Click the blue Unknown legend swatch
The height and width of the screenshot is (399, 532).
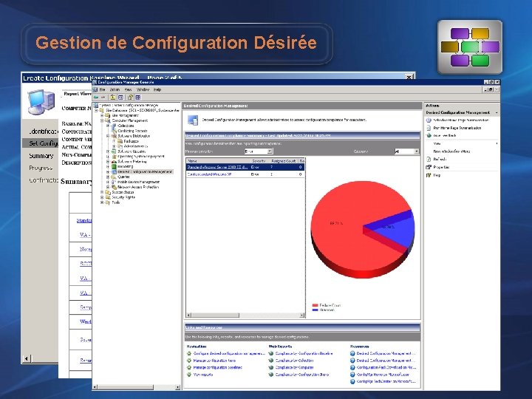(x=315, y=310)
